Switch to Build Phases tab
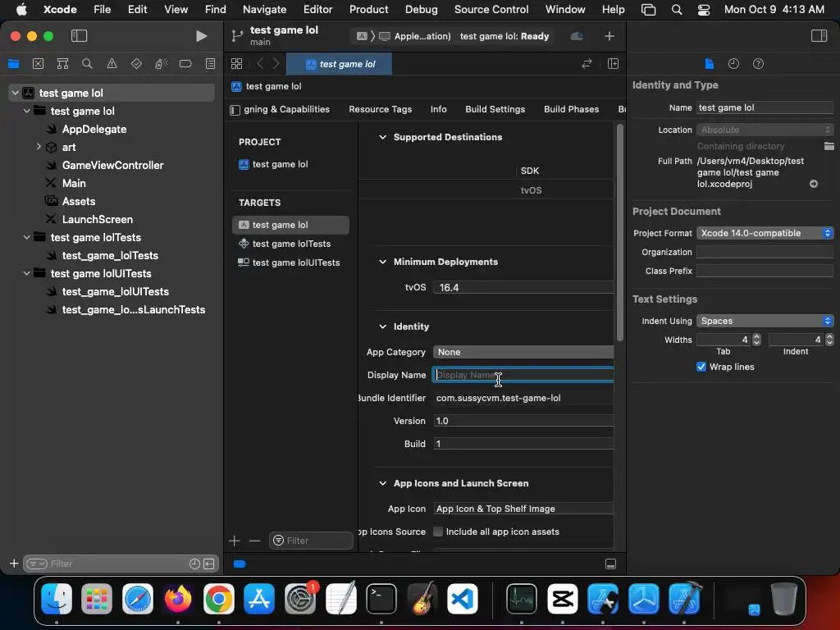The width and height of the screenshot is (840, 630). coord(571,109)
